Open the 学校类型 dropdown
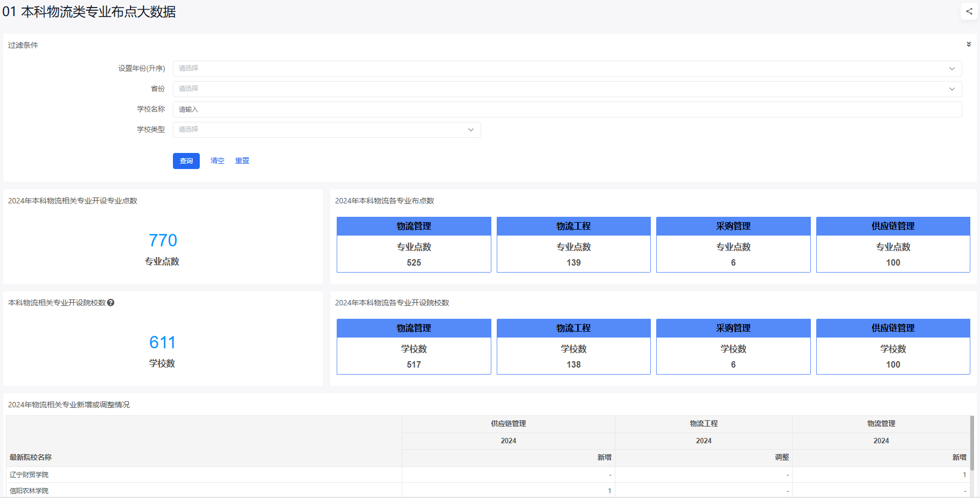The image size is (980, 498). coord(326,130)
